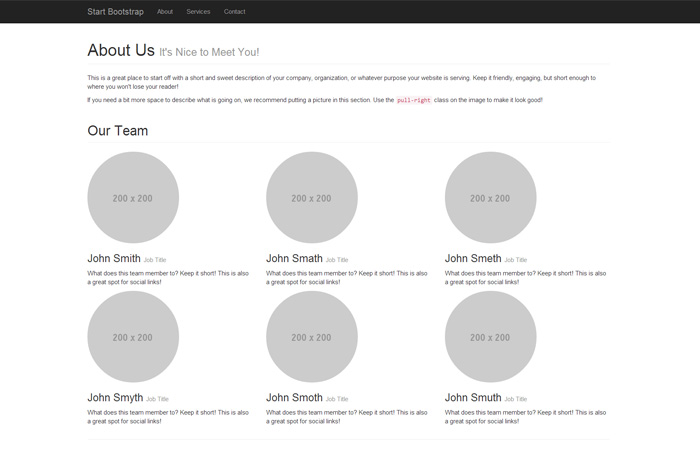Click 'Job Title' next to John Smith

[x=155, y=260]
